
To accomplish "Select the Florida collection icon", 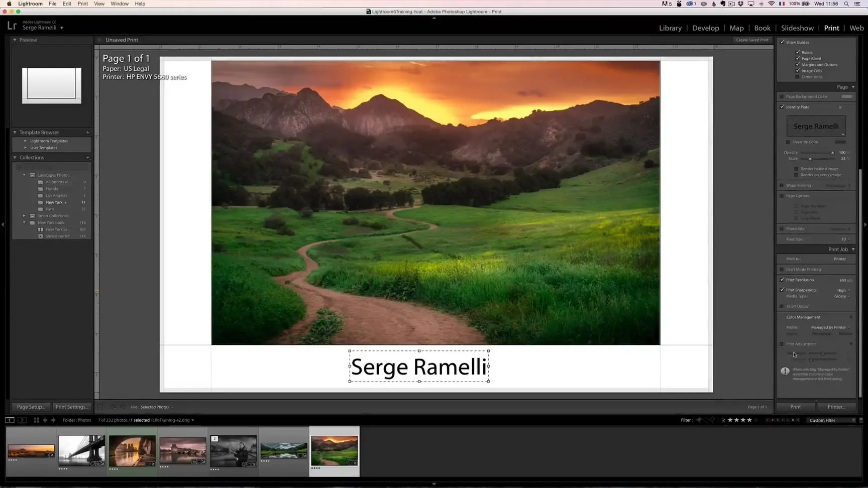I will 41,189.
